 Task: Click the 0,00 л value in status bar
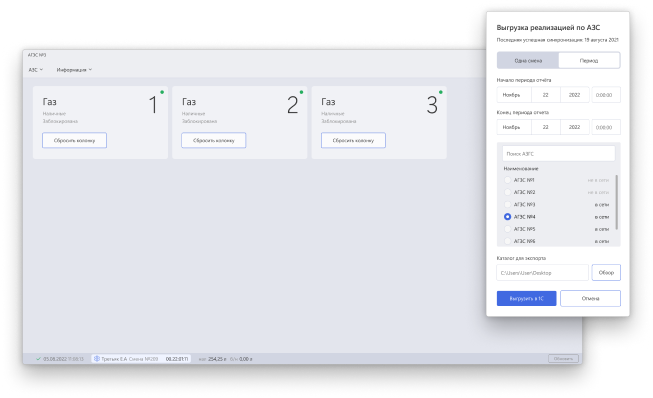coord(246,359)
